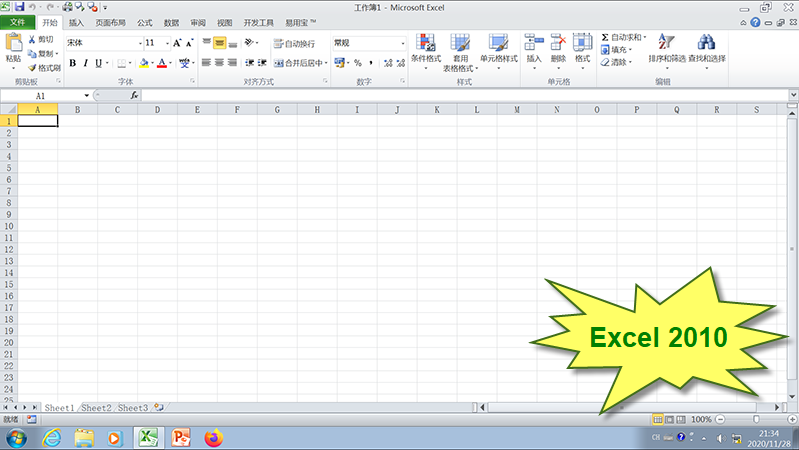Screen dimensions: 799x450
Task: Click Save icon in quick access toolbar
Action: (x=19, y=7)
